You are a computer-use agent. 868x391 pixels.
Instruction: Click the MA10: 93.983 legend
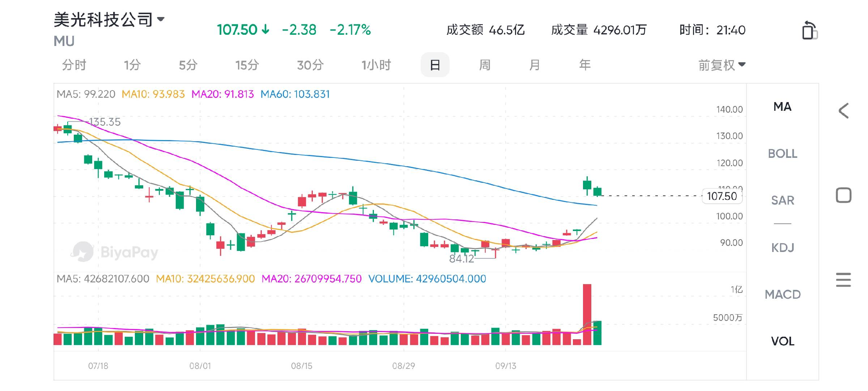153,94
